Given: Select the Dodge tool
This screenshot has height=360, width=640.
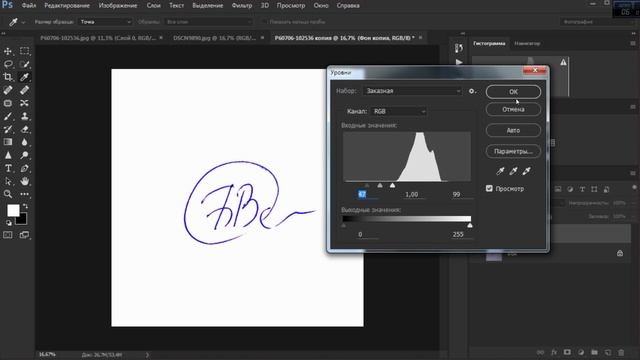Looking at the screenshot, I should tap(24, 155).
